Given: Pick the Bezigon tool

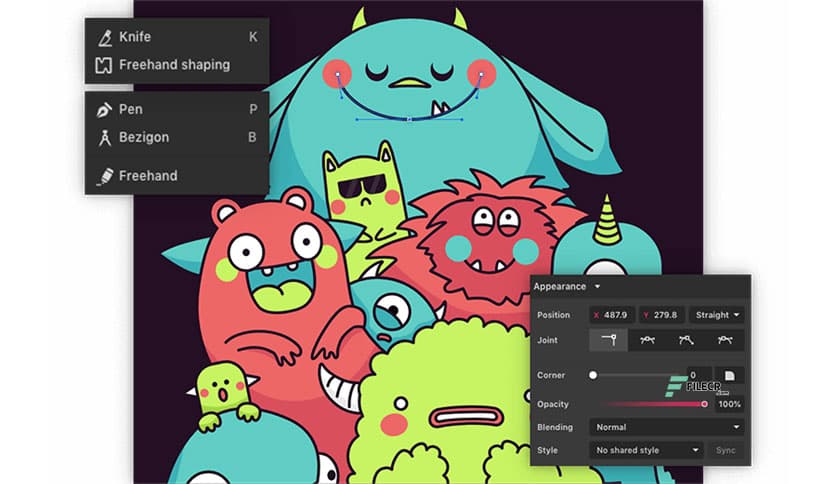Looking at the screenshot, I should [176, 137].
